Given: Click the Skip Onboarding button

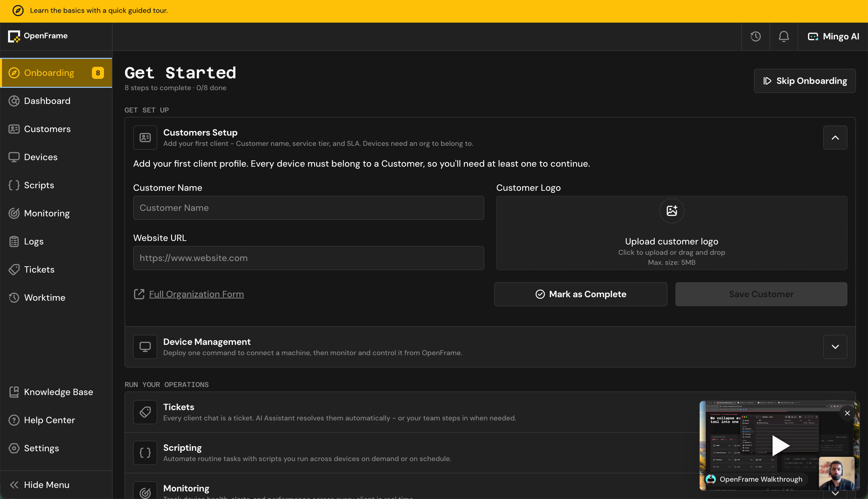Looking at the screenshot, I should click(805, 81).
